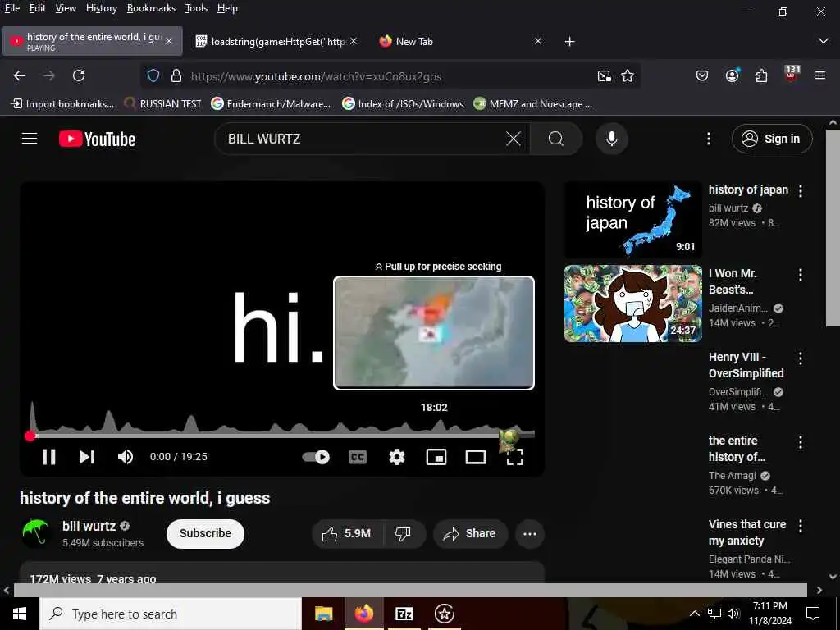The height and width of the screenshot is (630, 840).
Task: Open options for the entire history of
Action: click(x=801, y=442)
